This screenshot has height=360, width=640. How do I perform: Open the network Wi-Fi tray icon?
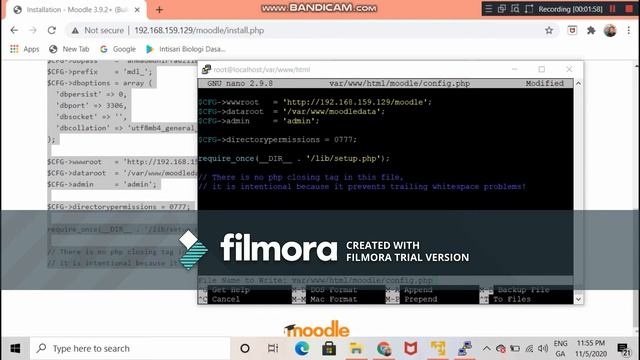(529, 349)
